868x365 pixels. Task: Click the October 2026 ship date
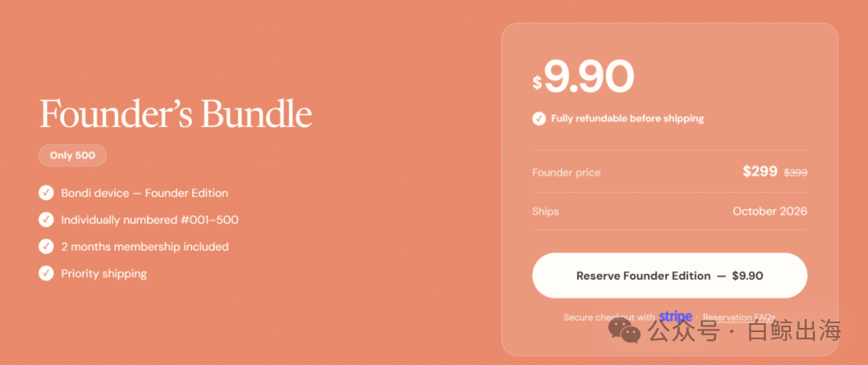(x=769, y=211)
